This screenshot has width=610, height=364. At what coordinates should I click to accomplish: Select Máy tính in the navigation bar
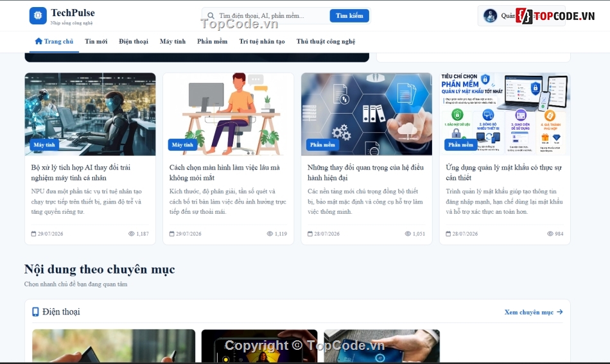pyautogui.click(x=173, y=41)
